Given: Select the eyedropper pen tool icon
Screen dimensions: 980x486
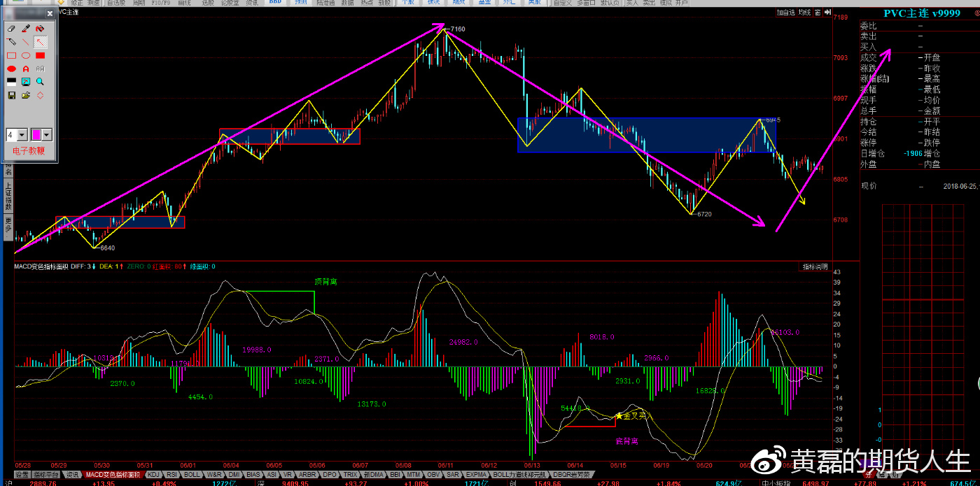Looking at the screenshot, I should click(x=26, y=29).
